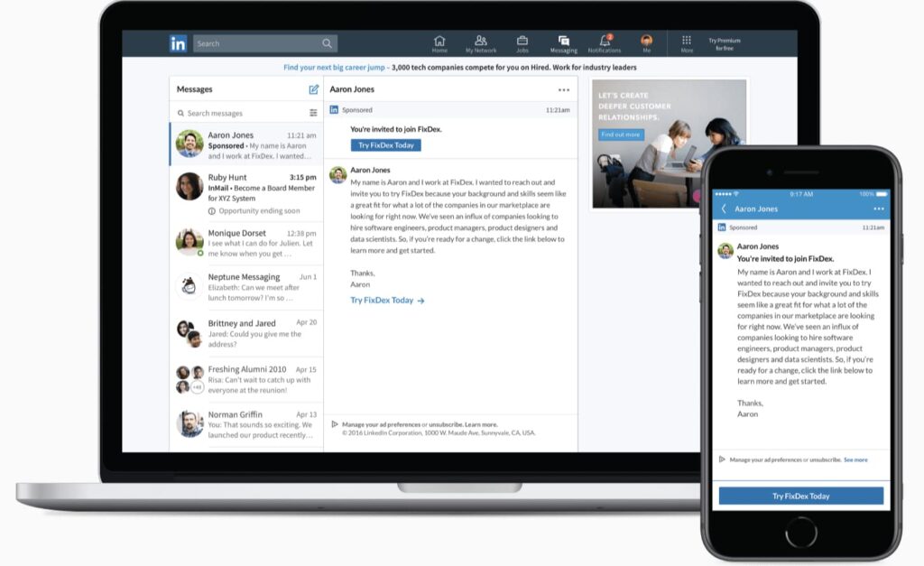Open the three-dot menu in desktop conversation header

point(564,90)
